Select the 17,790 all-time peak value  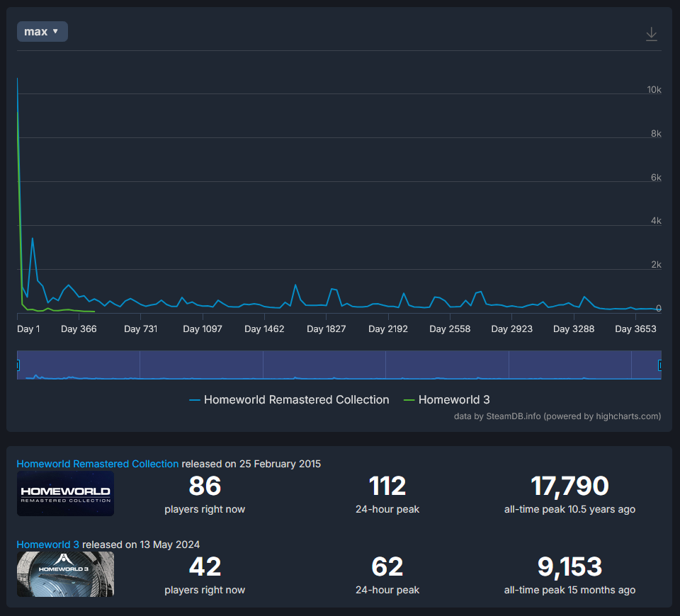click(x=569, y=486)
